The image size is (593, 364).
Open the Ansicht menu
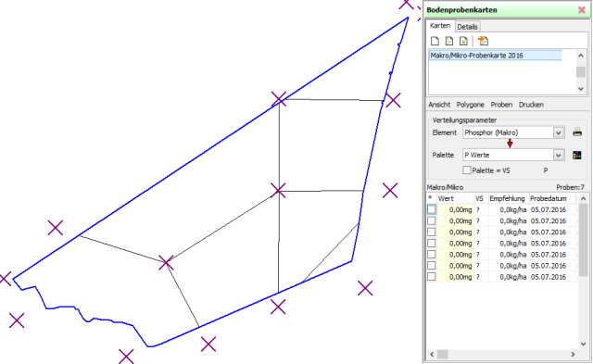click(439, 105)
